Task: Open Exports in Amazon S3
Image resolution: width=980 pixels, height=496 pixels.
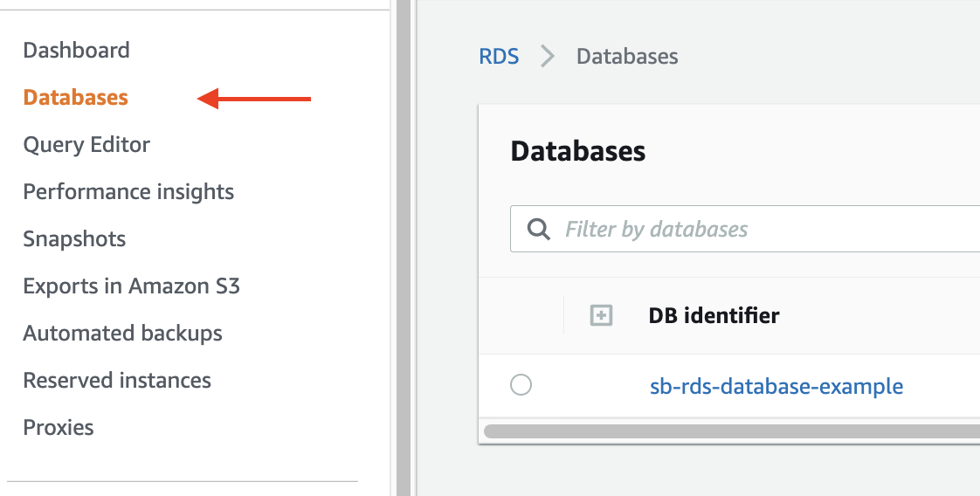Action: pos(131,286)
